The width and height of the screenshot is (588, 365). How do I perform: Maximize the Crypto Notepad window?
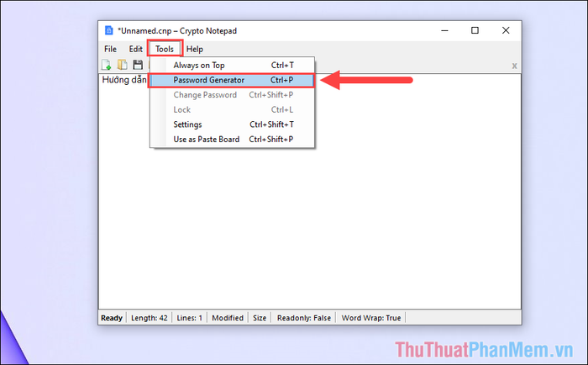coord(475,30)
